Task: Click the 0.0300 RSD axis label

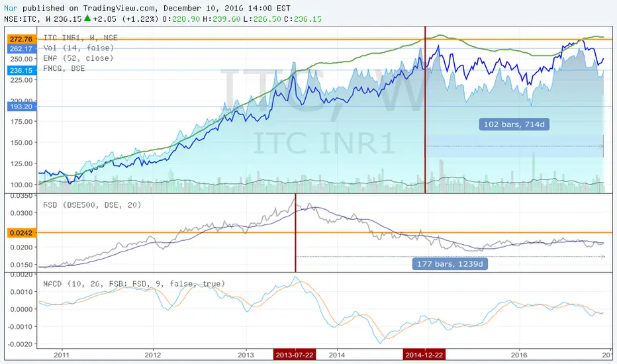Action: coord(22,213)
